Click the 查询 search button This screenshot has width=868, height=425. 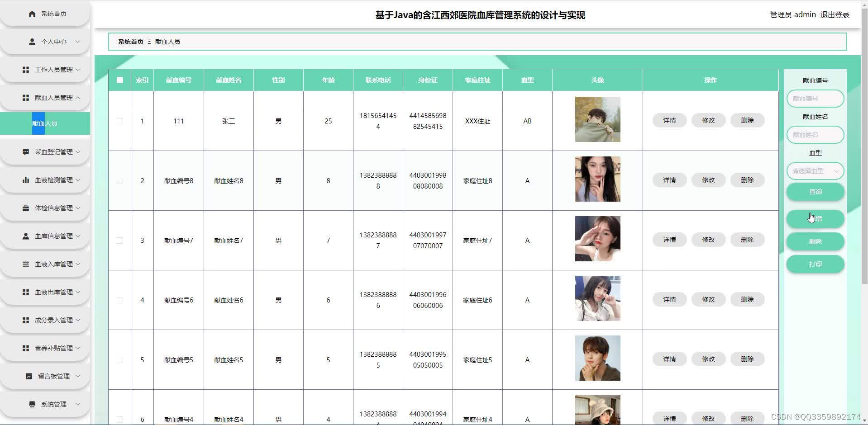coord(815,192)
